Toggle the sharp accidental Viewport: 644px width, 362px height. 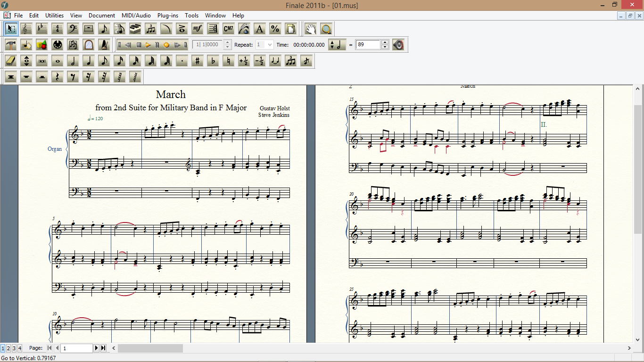[198, 61]
